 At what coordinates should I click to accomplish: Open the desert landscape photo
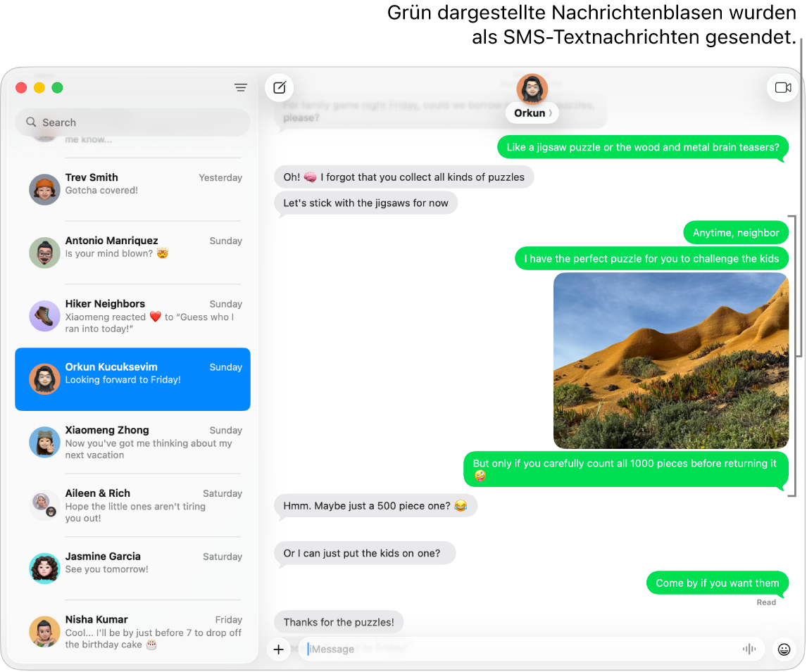coord(670,360)
